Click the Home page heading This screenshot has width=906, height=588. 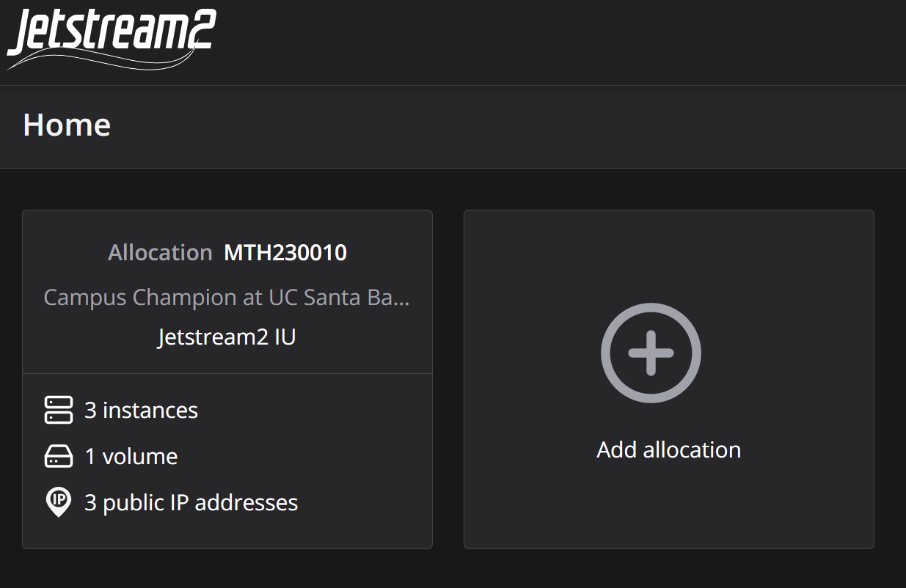tap(67, 125)
